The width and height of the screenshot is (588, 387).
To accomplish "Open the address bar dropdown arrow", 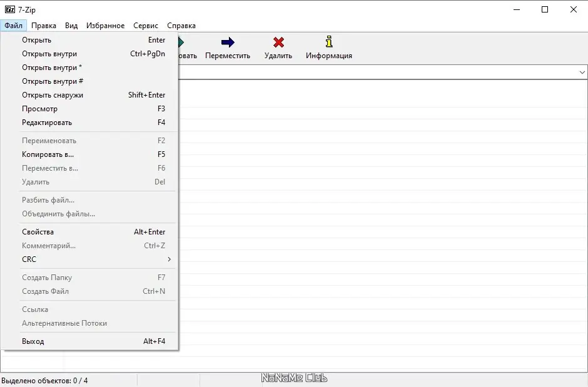I will point(582,73).
